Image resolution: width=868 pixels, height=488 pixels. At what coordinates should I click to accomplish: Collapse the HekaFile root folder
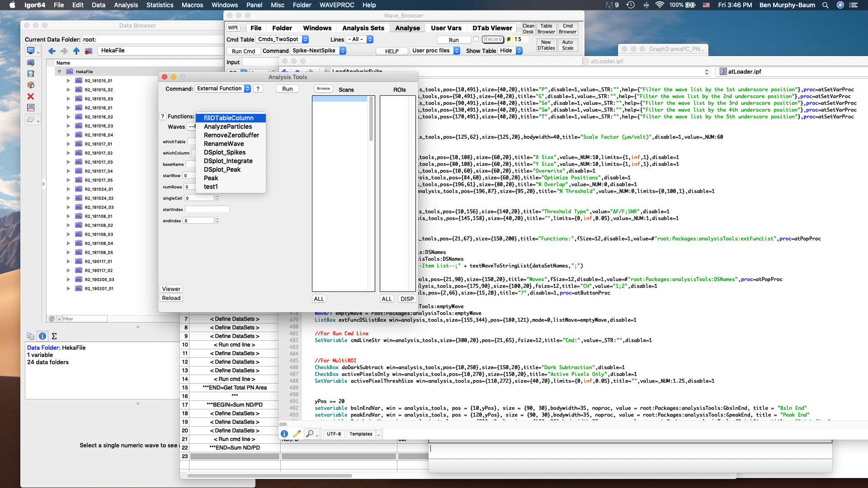pos(59,72)
